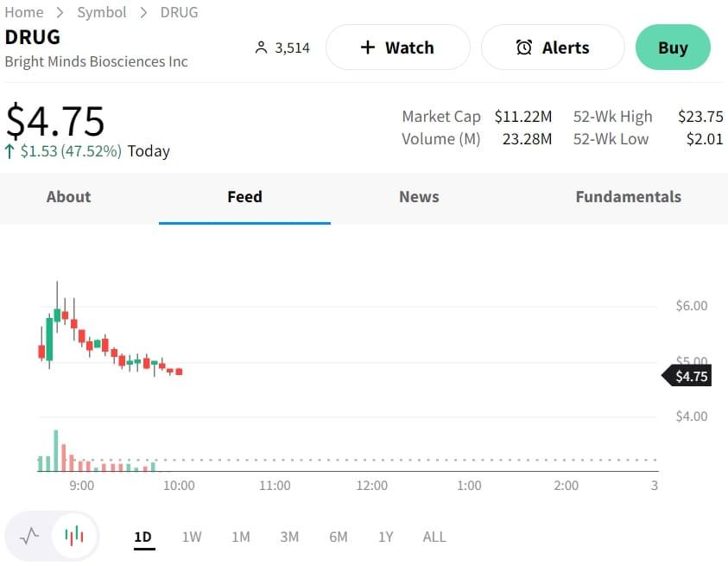The image size is (728, 566).
Task: Select the Feed tab
Action: (244, 197)
